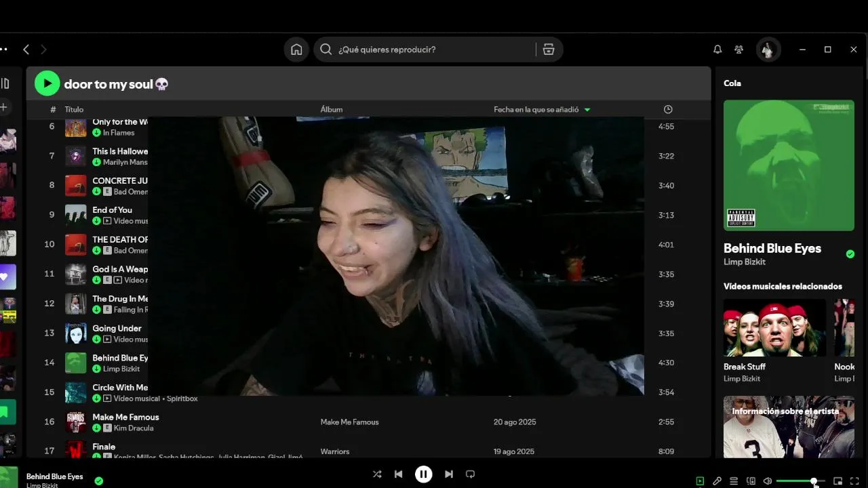The image size is (868, 488).
Task: Navigate back with the left arrow
Action: point(26,49)
